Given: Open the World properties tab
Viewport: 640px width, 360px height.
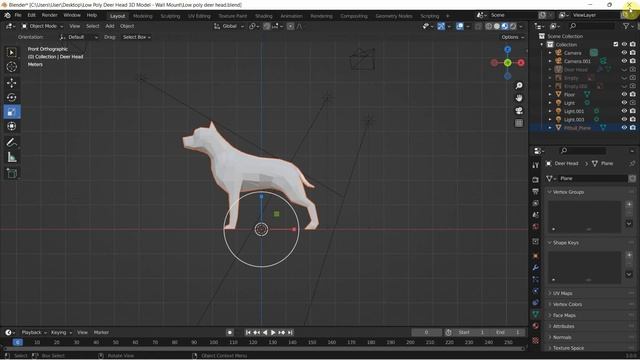Looking at the screenshot, I should tap(536, 227).
